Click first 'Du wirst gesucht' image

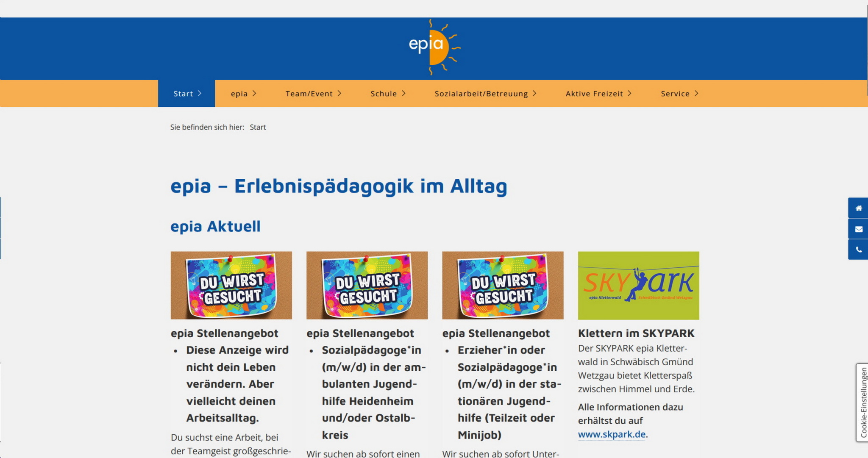tap(231, 285)
